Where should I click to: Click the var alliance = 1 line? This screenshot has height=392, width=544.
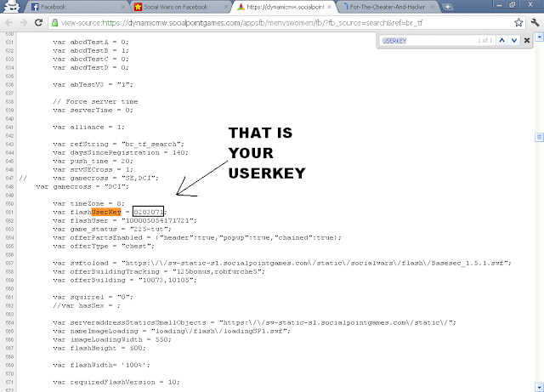point(88,127)
